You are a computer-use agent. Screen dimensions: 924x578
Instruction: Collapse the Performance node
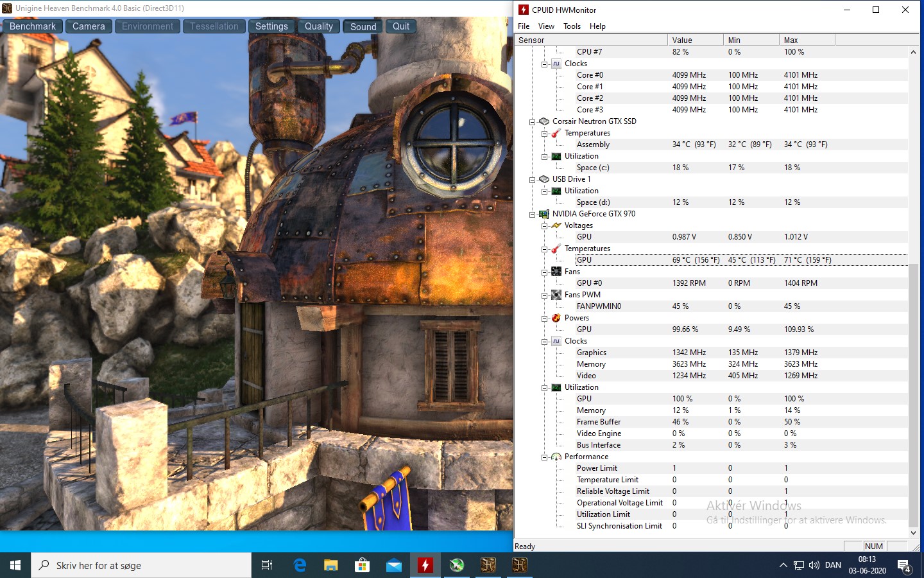click(x=544, y=457)
